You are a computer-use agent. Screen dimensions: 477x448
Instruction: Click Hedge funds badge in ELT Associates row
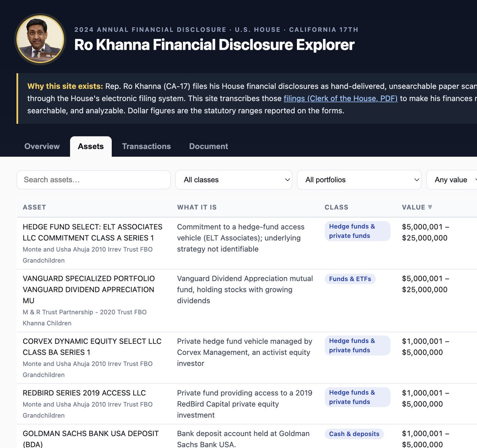click(x=357, y=231)
